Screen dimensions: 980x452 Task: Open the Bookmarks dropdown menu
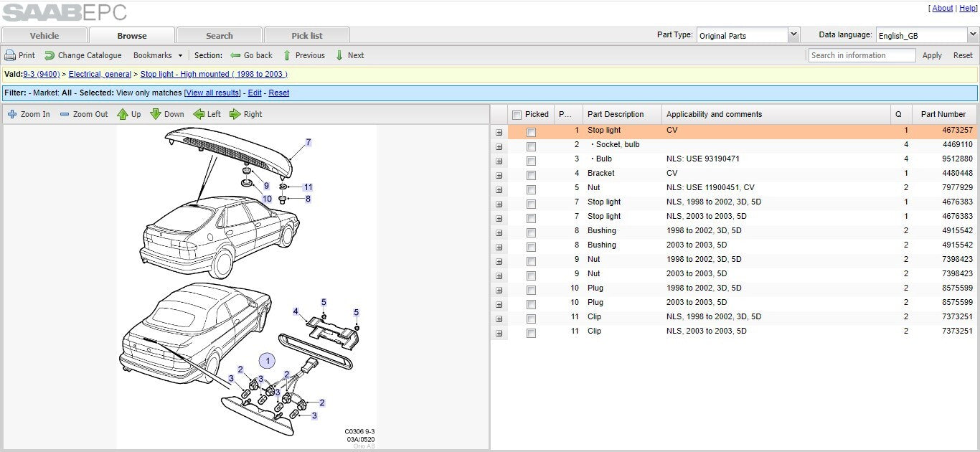[158, 55]
